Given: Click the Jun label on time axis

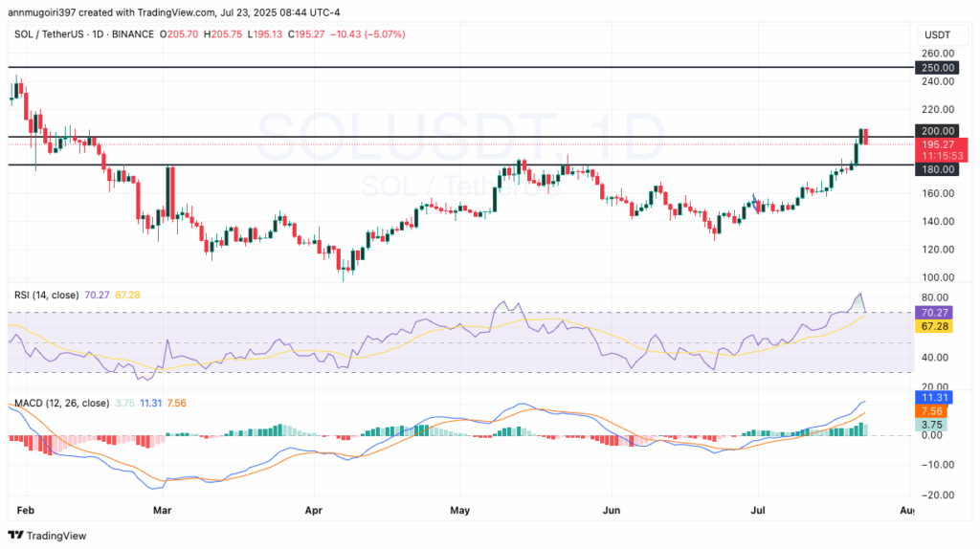Looking at the screenshot, I should pos(612,511).
